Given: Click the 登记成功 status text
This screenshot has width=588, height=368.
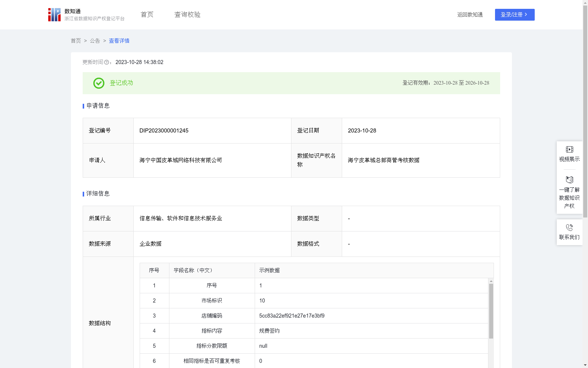Looking at the screenshot, I should 121,83.
